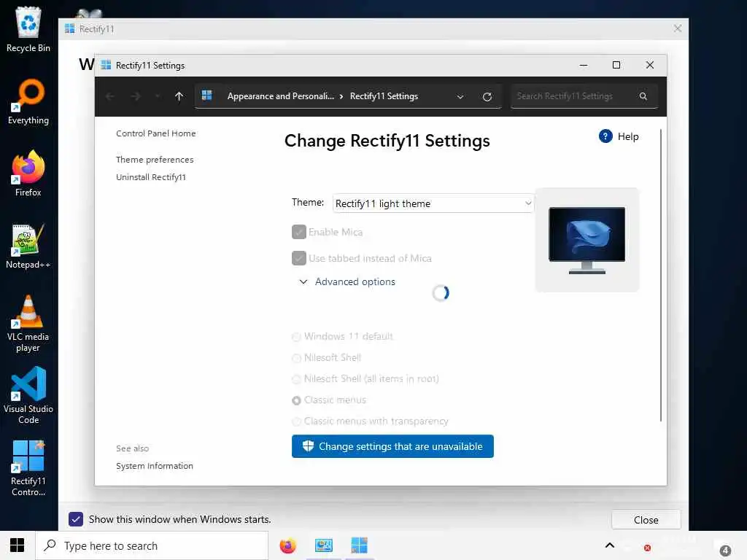Click Rectify11 icon in the taskbar
Screen dimensions: 747x560
(x=359, y=545)
